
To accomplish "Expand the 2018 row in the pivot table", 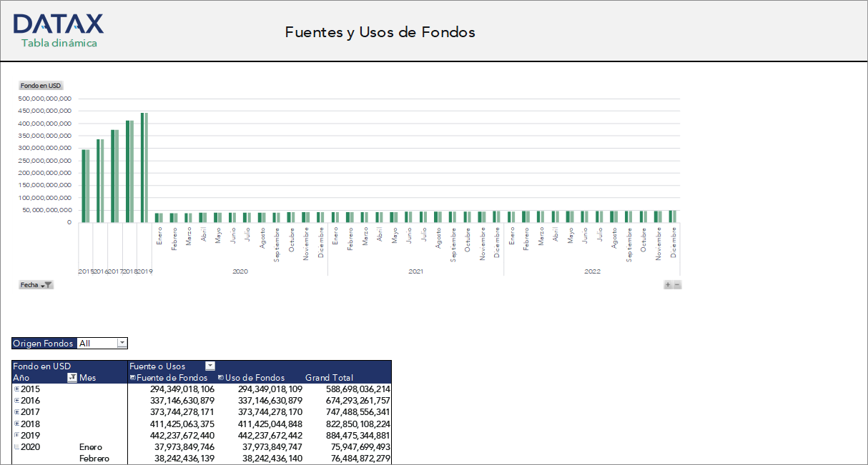I will pyautogui.click(x=16, y=424).
